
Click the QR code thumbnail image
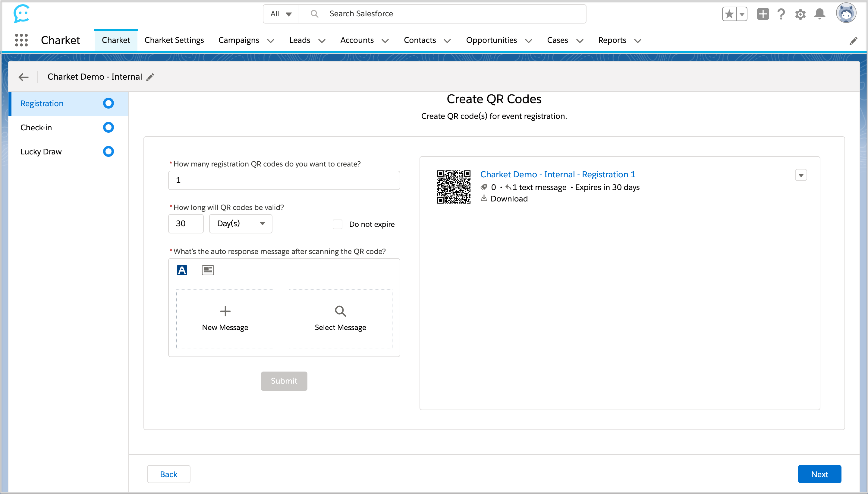pos(454,187)
